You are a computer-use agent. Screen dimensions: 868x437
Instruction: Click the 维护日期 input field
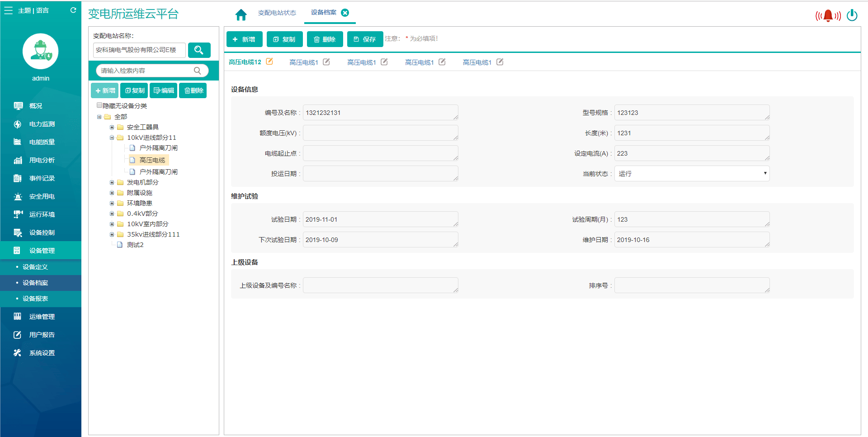click(x=692, y=240)
